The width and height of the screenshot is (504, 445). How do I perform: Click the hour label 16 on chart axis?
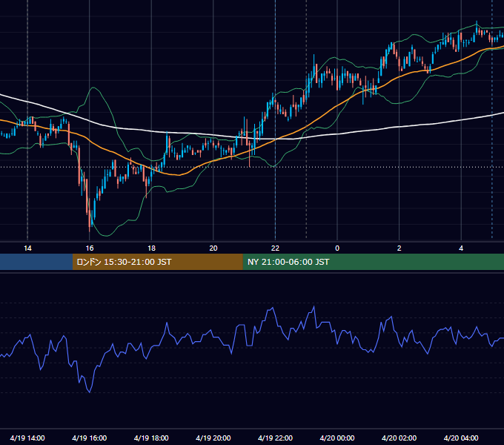(90, 248)
